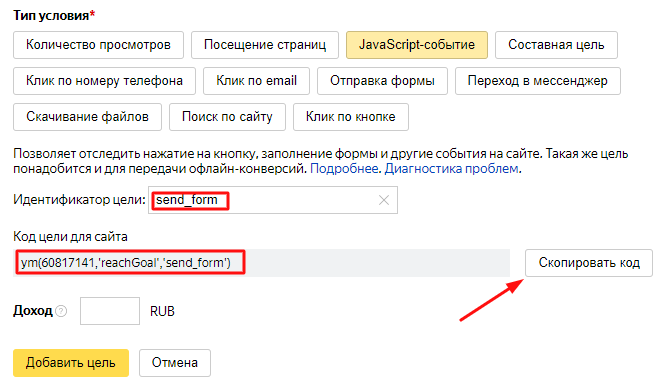
Task: Choose the Составная цель condition type
Action: pyautogui.click(x=556, y=45)
